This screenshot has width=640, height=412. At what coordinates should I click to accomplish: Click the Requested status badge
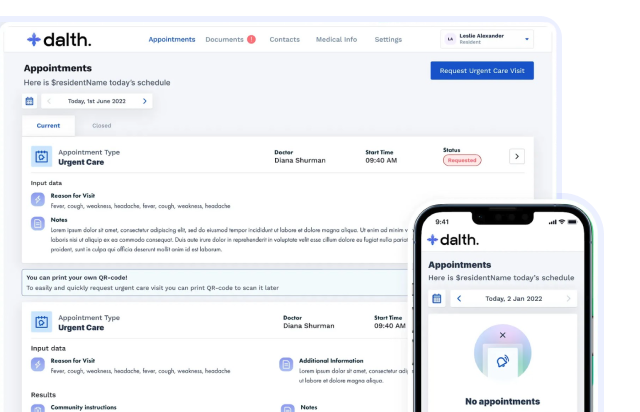point(462,160)
